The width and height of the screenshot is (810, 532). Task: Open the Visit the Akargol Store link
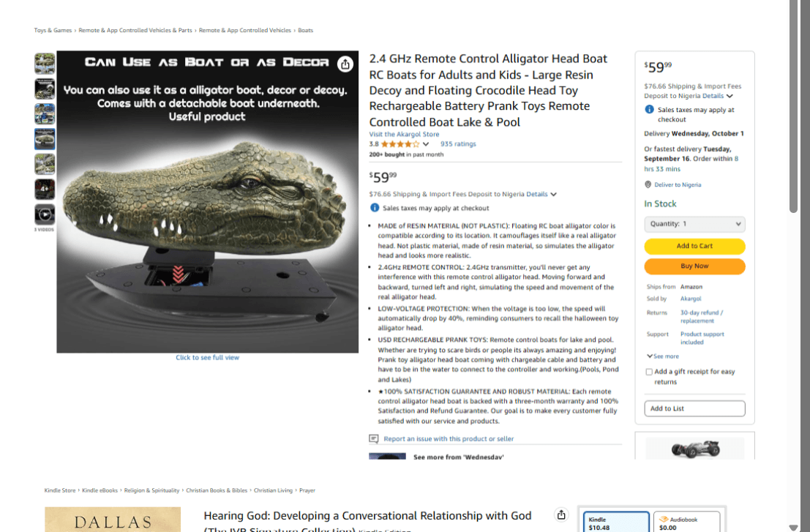pos(404,135)
